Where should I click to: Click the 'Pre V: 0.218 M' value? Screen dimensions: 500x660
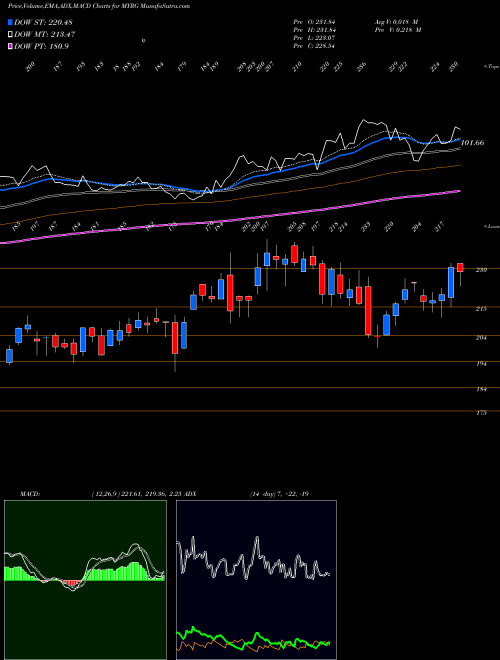coord(397,30)
